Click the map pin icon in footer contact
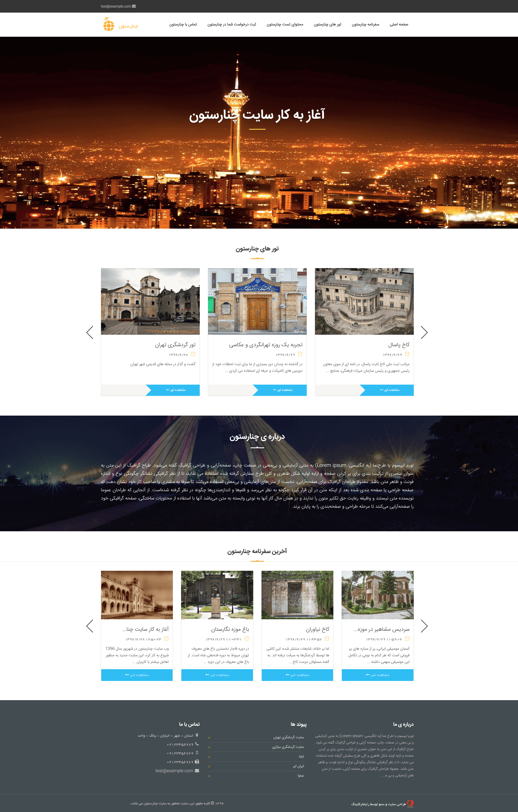 pos(197,736)
